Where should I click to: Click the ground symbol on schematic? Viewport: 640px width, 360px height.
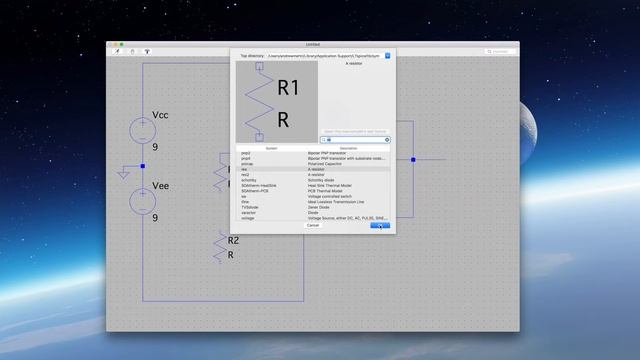pos(123,175)
